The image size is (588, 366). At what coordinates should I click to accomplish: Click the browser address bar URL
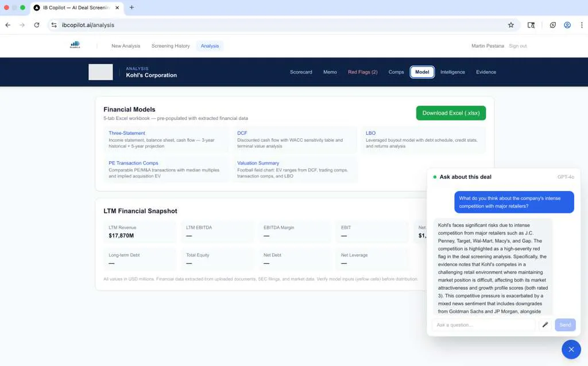click(88, 25)
